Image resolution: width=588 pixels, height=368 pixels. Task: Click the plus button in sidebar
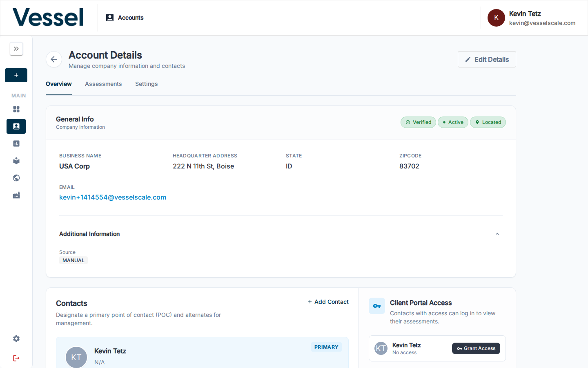[x=16, y=75]
